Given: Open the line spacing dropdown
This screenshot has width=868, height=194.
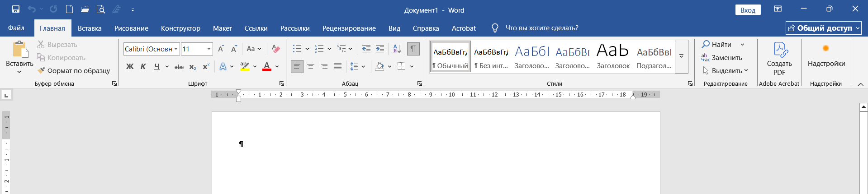Looking at the screenshot, I should (x=358, y=66).
